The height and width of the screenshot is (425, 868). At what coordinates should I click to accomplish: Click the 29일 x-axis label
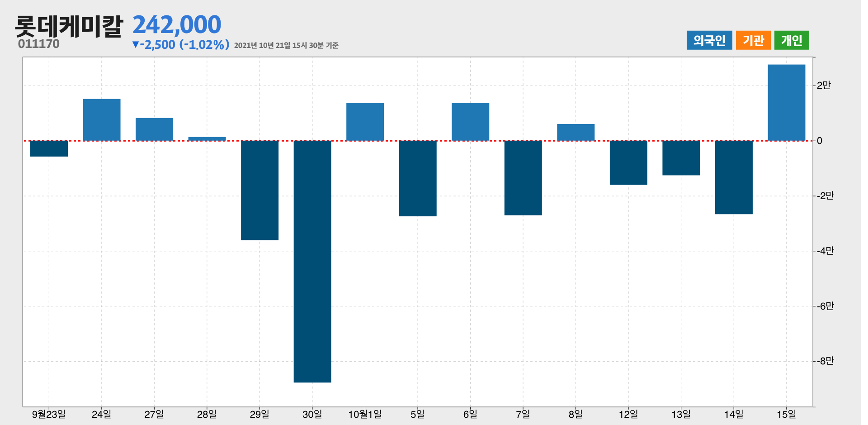(259, 414)
